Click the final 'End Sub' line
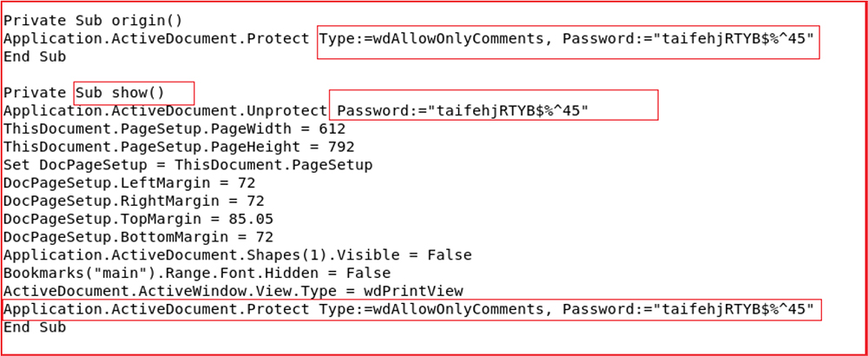The width and height of the screenshot is (868, 356). (35, 327)
